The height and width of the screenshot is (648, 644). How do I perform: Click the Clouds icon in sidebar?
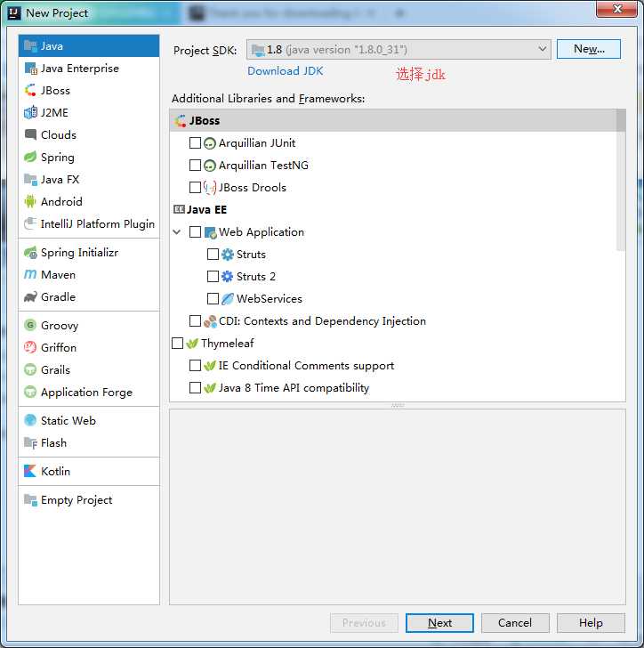pyautogui.click(x=30, y=134)
